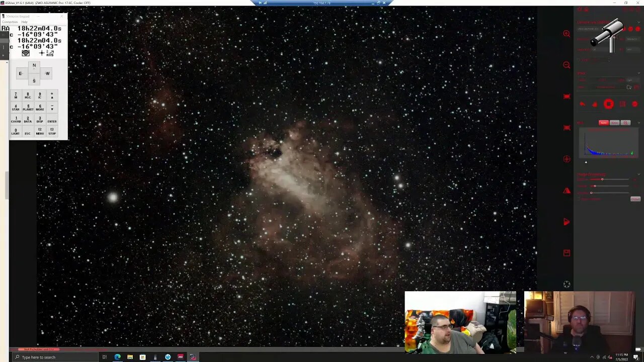Click the 6 MORE keypad key
This screenshot has height=362, width=644.
[40, 107]
